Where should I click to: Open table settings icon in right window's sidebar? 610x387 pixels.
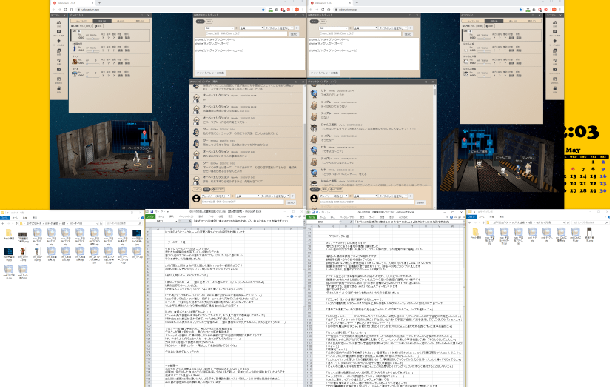coord(555,41)
